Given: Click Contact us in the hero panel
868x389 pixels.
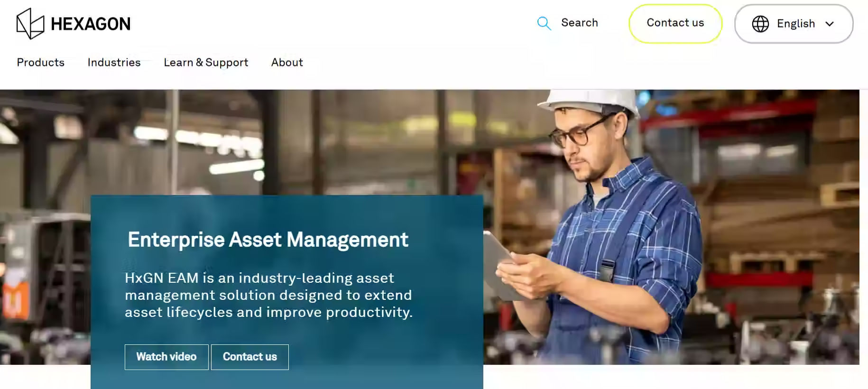Looking at the screenshot, I should coord(250,357).
